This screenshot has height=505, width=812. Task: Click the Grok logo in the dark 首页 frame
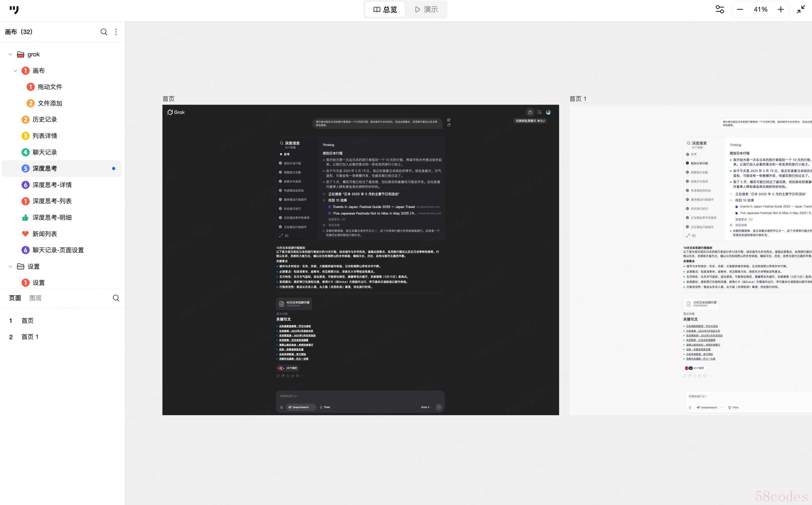[176, 112]
